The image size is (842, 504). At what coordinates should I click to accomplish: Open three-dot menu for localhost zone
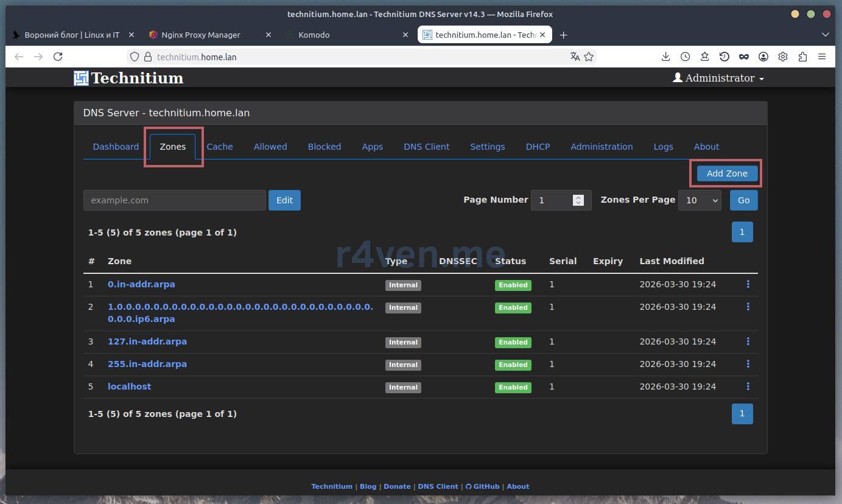coord(748,387)
